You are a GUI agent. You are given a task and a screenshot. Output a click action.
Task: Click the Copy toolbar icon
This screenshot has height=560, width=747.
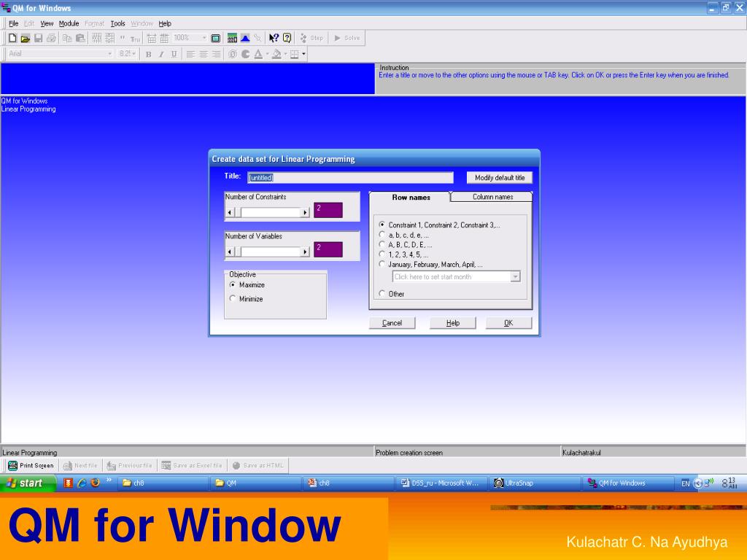click(x=67, y=38)
